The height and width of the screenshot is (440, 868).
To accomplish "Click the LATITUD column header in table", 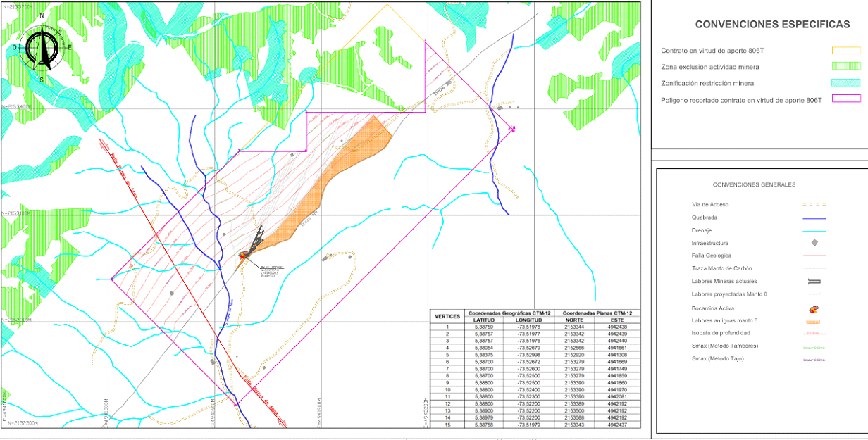I will pyautogui.click(x=484, y=320).
